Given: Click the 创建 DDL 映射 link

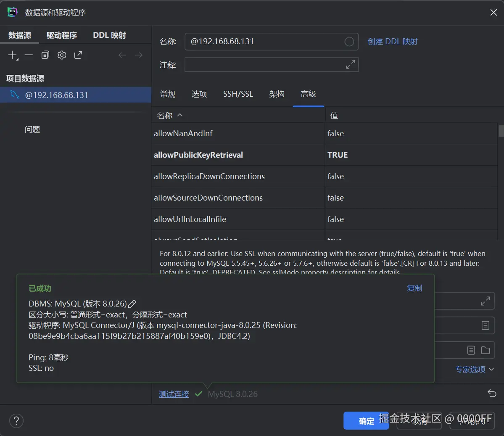Looking at the screenshot, I should click(x=393, y=42).
